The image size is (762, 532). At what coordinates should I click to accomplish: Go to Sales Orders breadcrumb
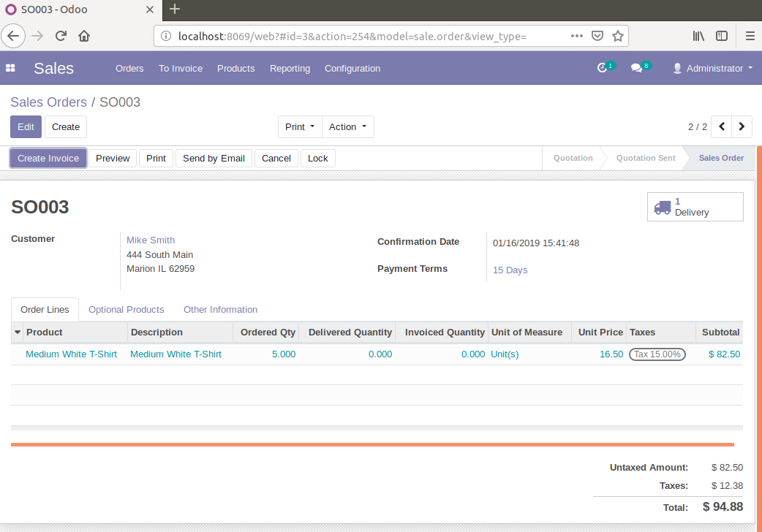point(48,102)
